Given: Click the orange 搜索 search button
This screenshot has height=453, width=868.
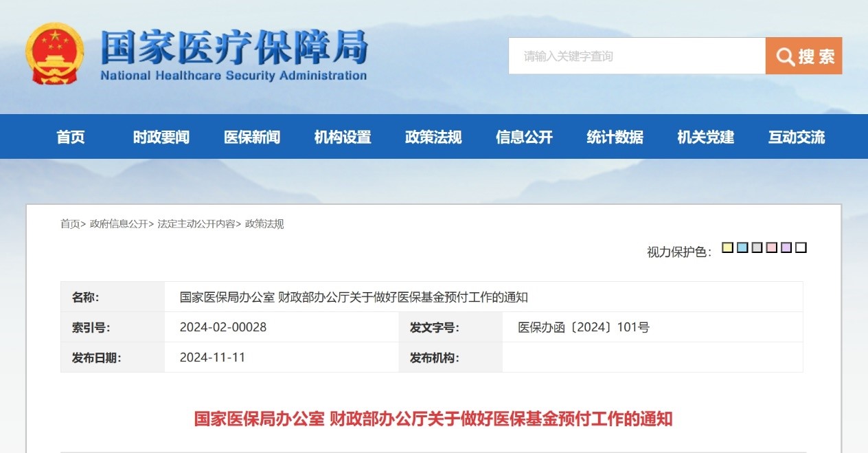Looking at the screenshot, I should coord(803,56).
